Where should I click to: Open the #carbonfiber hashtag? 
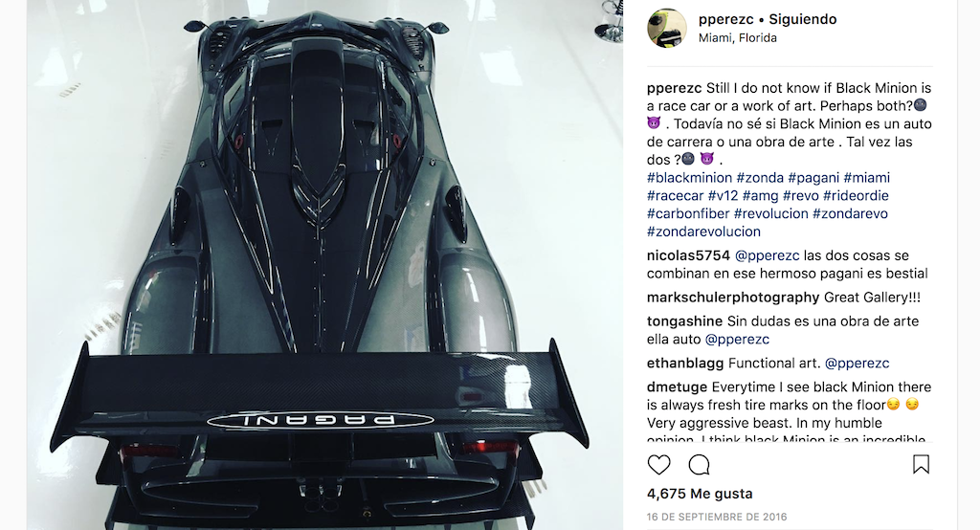point(688,213)
